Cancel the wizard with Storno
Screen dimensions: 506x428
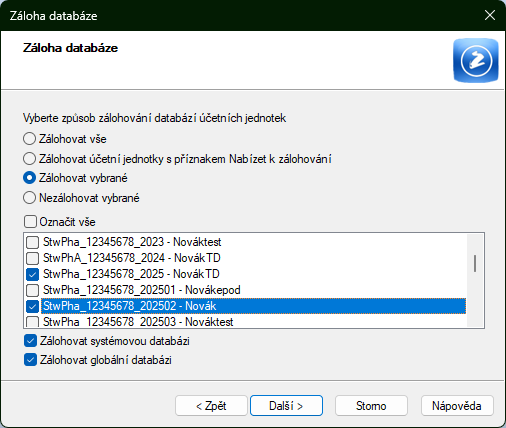(371, 406)
